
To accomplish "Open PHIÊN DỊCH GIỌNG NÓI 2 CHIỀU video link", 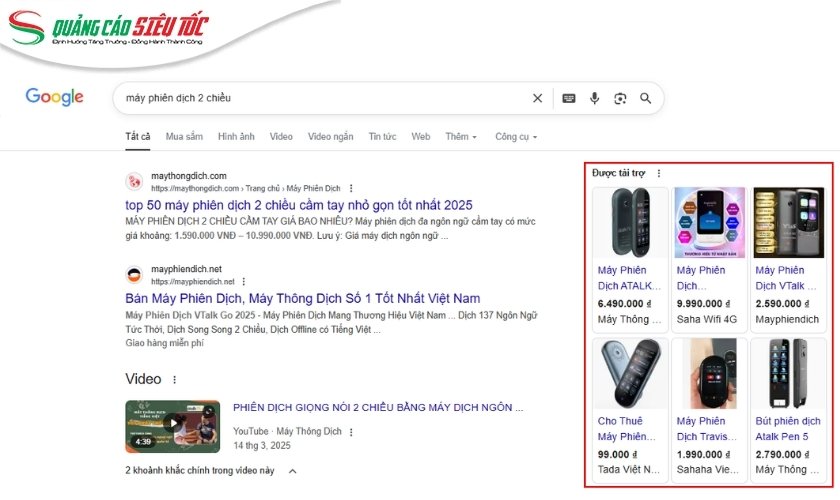I will (378, 407).
